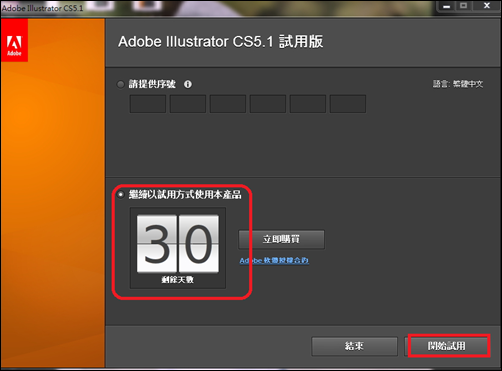Click the first serial number box
This screenshot has width=502, height=371.
[148, 104]
